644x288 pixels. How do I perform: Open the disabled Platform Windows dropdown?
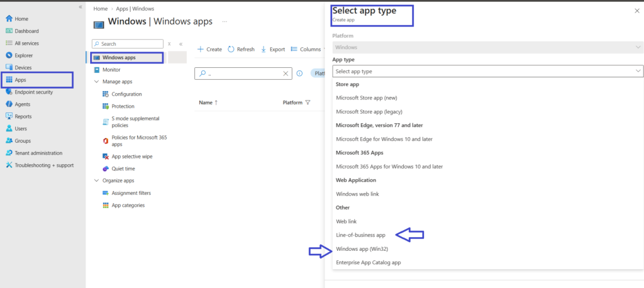pos(487,47)
